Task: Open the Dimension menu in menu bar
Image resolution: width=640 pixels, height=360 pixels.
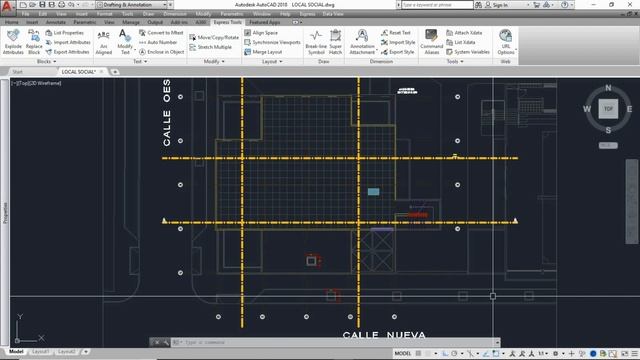Action: coord(175,14)
